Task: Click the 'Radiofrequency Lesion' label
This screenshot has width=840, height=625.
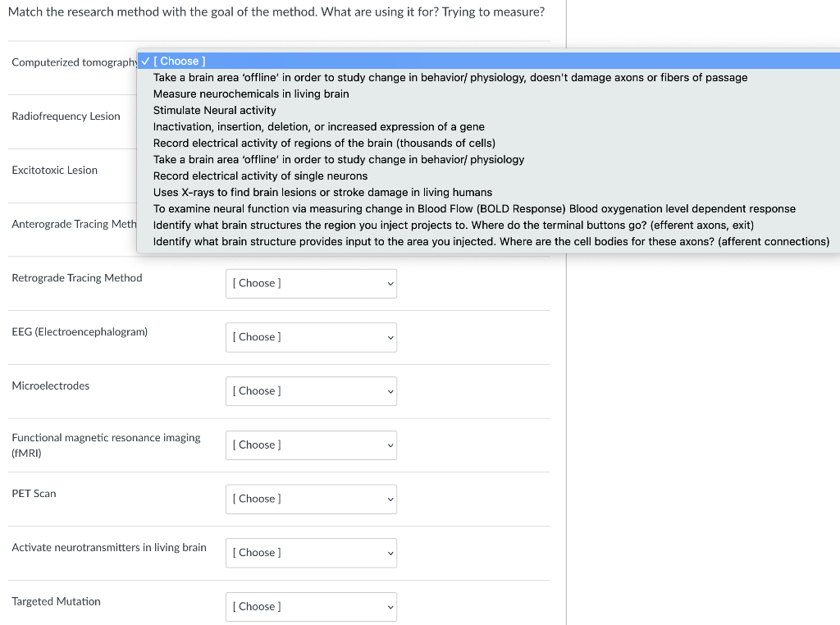Action: click(66, 116)
